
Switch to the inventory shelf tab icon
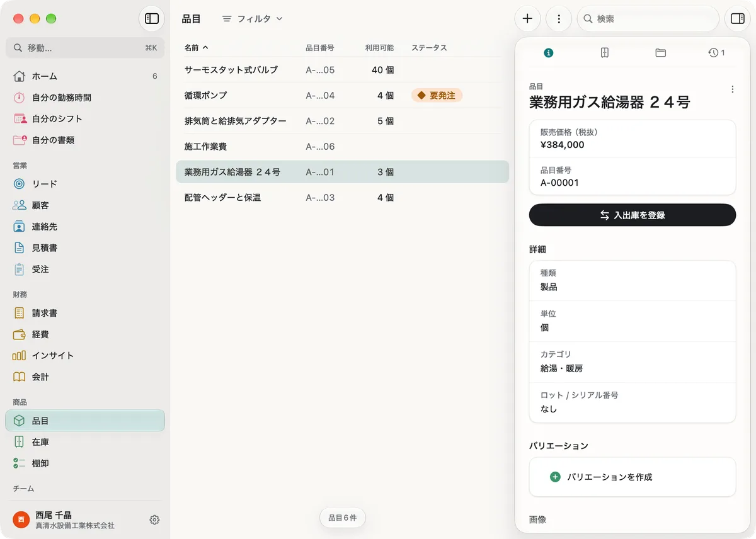(605, 53)
